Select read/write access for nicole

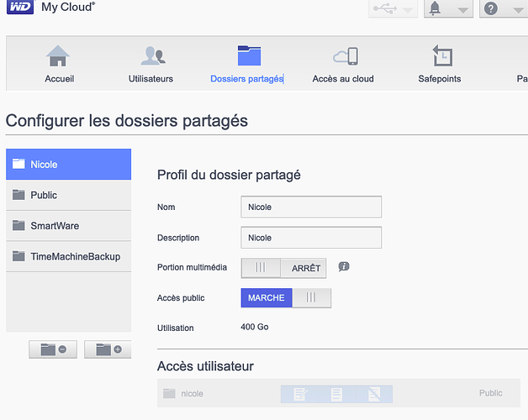click(299, 394)
